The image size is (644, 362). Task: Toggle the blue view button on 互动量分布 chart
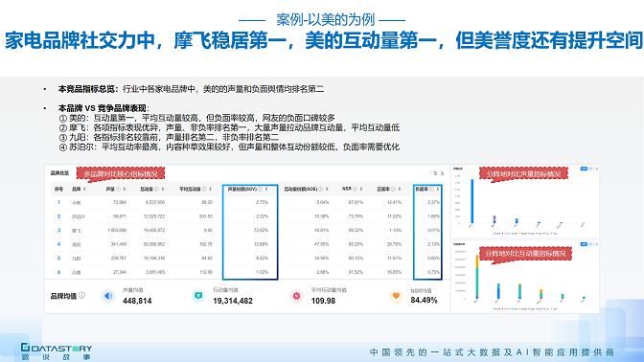584,244
